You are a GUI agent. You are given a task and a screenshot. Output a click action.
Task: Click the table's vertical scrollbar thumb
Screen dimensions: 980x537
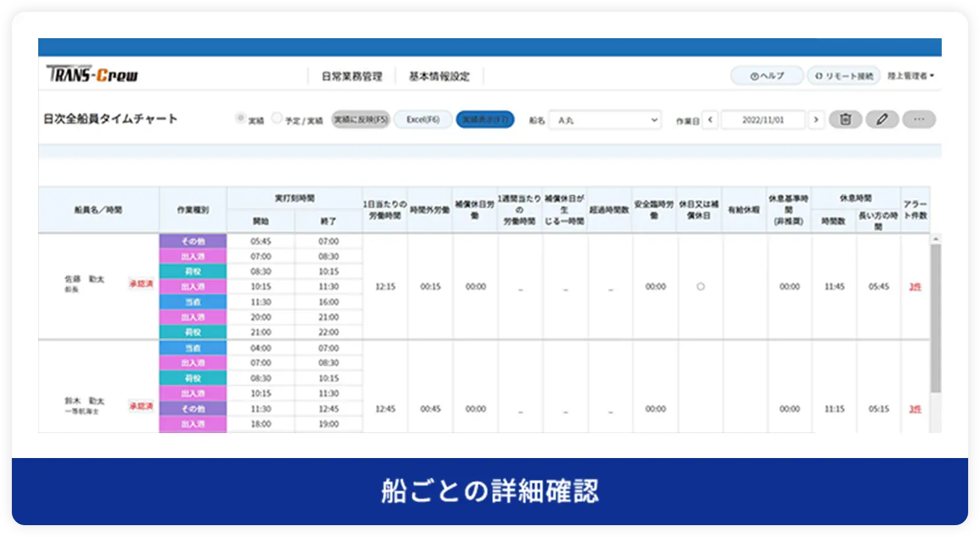pos(936,319)
